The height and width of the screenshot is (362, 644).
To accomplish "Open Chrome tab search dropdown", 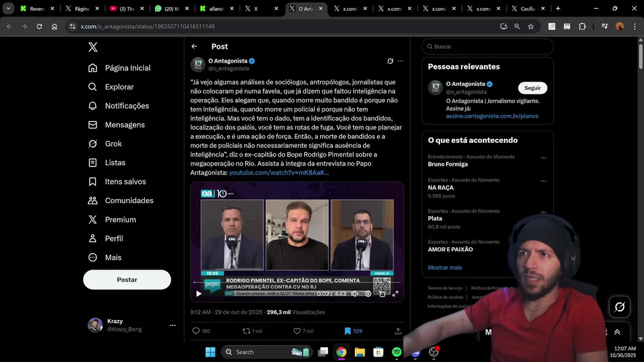I will [9, 9].
